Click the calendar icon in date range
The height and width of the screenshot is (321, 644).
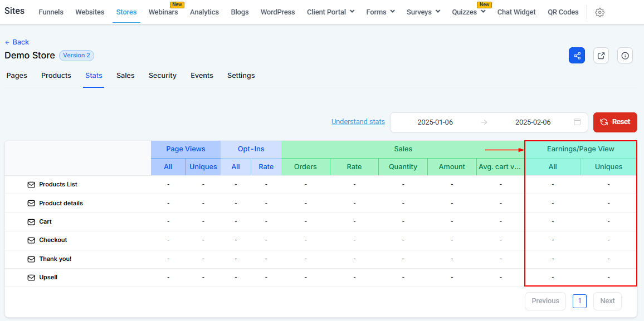pos(577,122)
